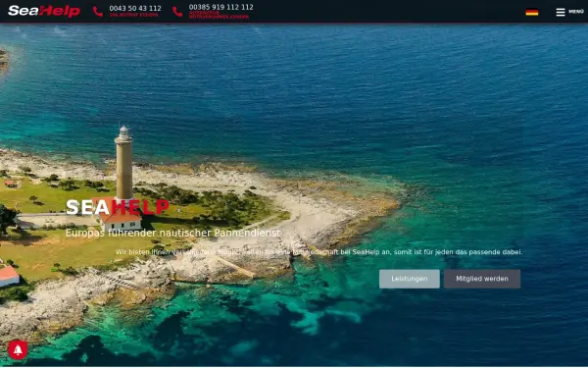
Task: Click the red notification bell icon
Action: 18,349
